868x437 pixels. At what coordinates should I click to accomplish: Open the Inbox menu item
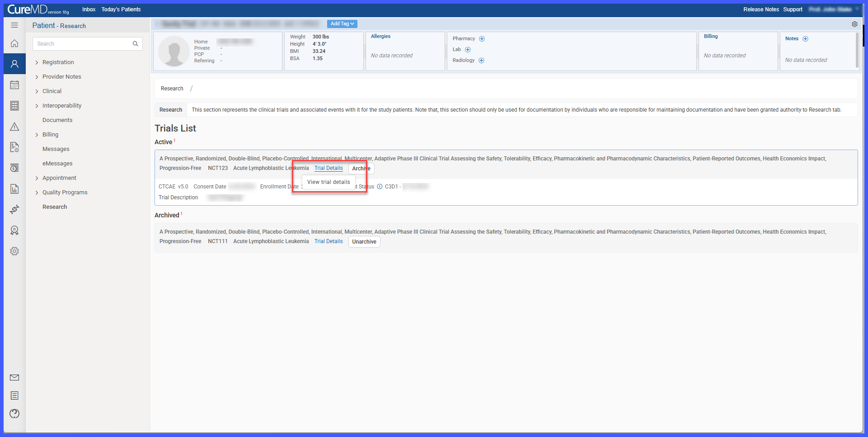tap(89, 9)
